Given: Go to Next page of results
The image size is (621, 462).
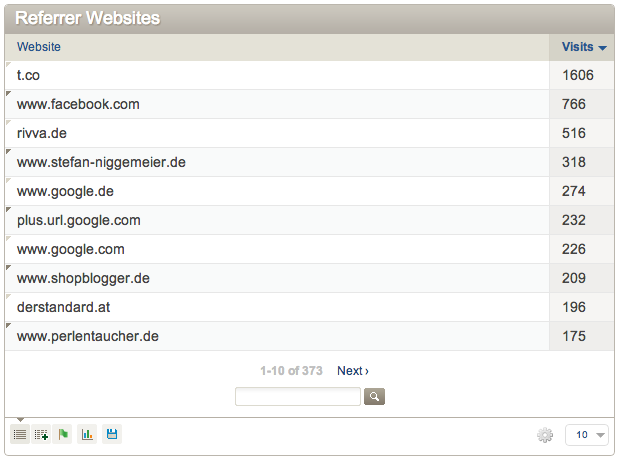Looking at the screenshot, I should pos(353,371).
